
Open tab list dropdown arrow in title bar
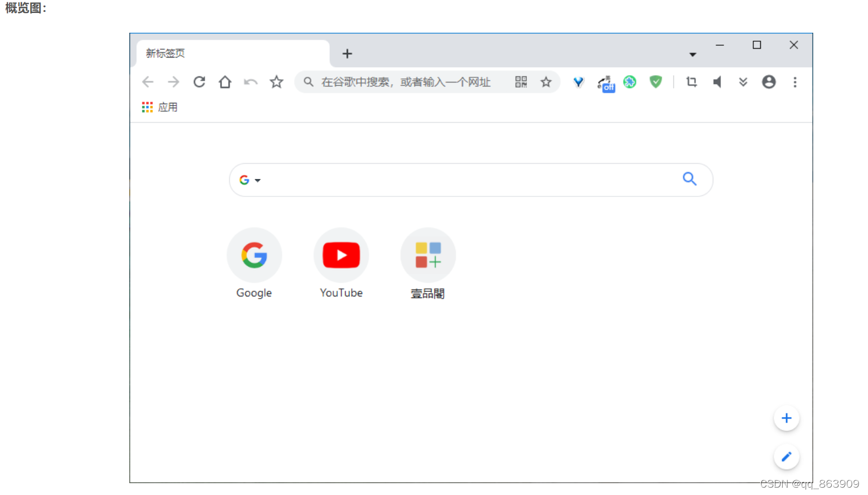point(692,55)
